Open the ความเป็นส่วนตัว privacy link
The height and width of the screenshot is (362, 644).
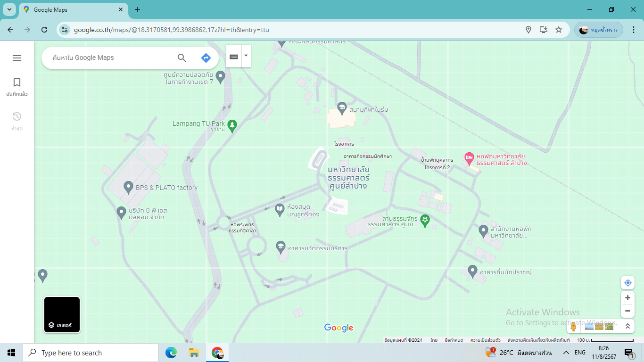[x=485, y=340]
